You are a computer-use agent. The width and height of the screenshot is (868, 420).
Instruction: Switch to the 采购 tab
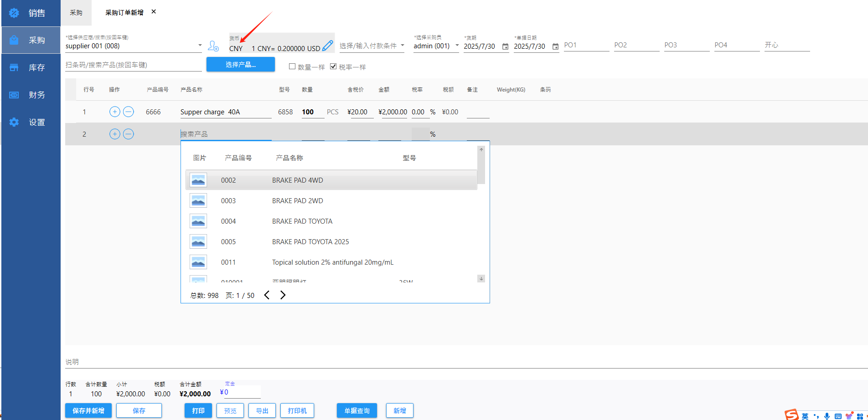click(76, 13)
